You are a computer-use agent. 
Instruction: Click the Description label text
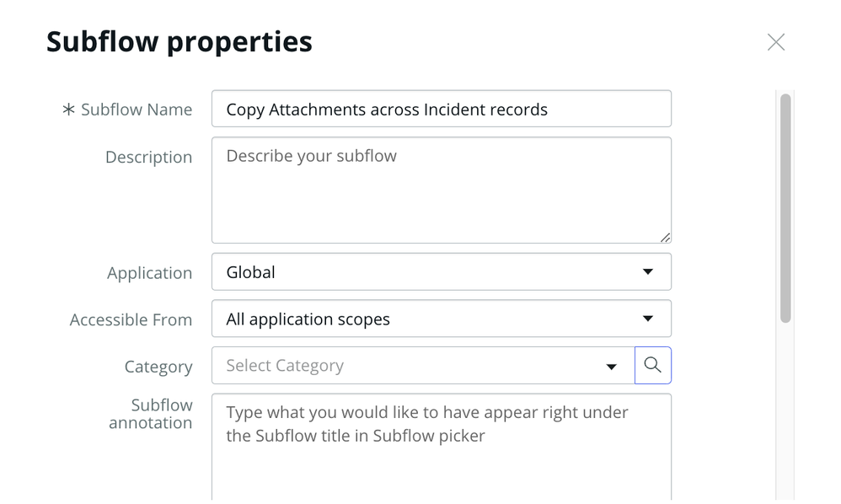point(148,157)
